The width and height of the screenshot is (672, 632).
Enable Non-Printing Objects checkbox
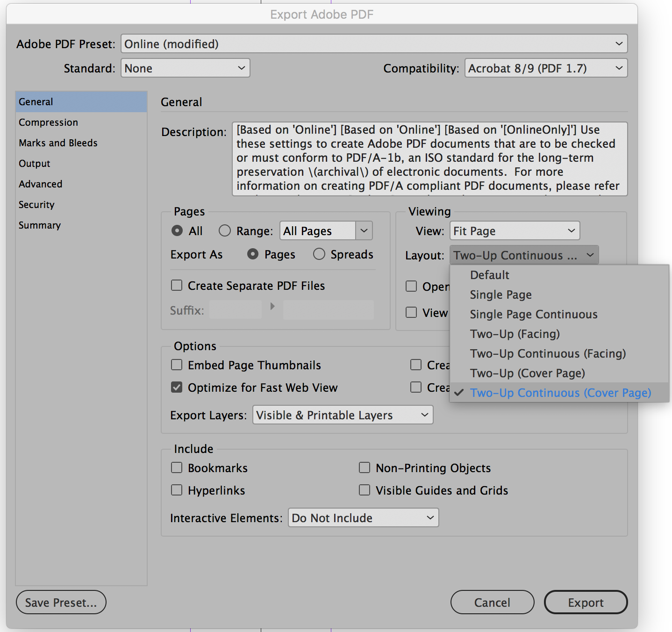click(x=365, y=467)
